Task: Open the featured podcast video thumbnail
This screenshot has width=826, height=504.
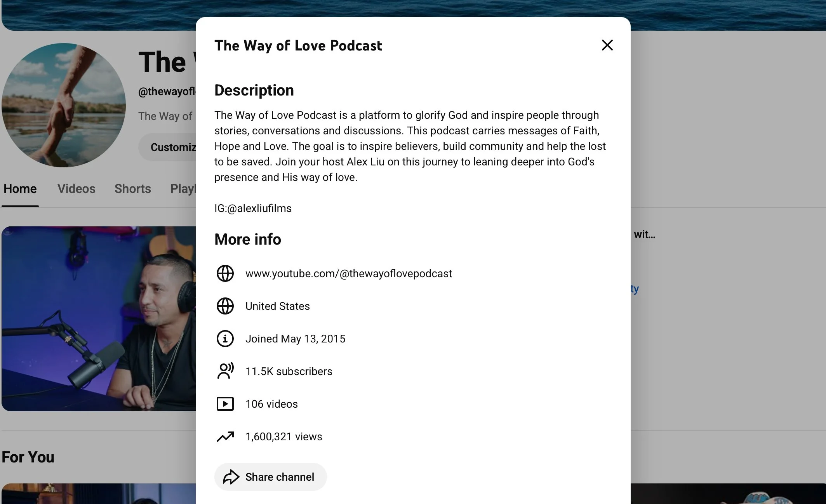Action: coord(99,318)
